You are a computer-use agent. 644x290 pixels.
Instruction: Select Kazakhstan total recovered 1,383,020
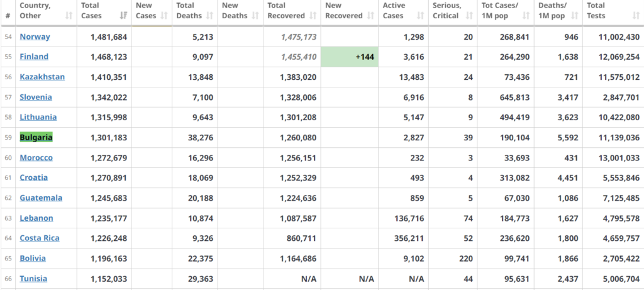[x=298, y=77]
